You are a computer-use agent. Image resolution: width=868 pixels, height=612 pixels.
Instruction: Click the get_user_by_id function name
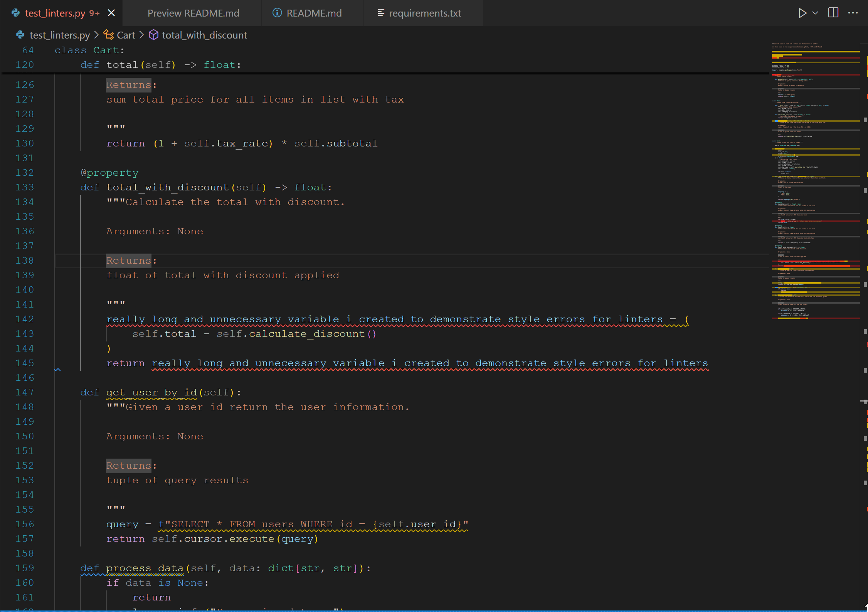point(151,393)
